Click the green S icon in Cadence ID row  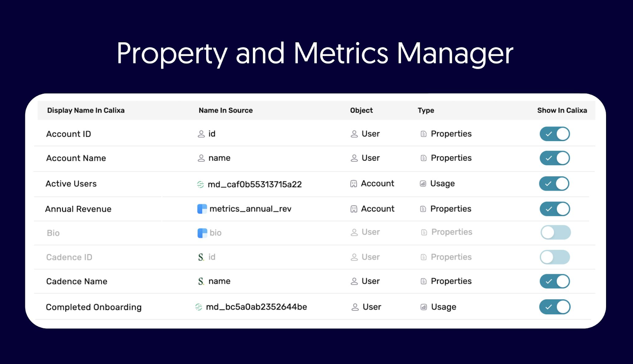click(201, 257)
